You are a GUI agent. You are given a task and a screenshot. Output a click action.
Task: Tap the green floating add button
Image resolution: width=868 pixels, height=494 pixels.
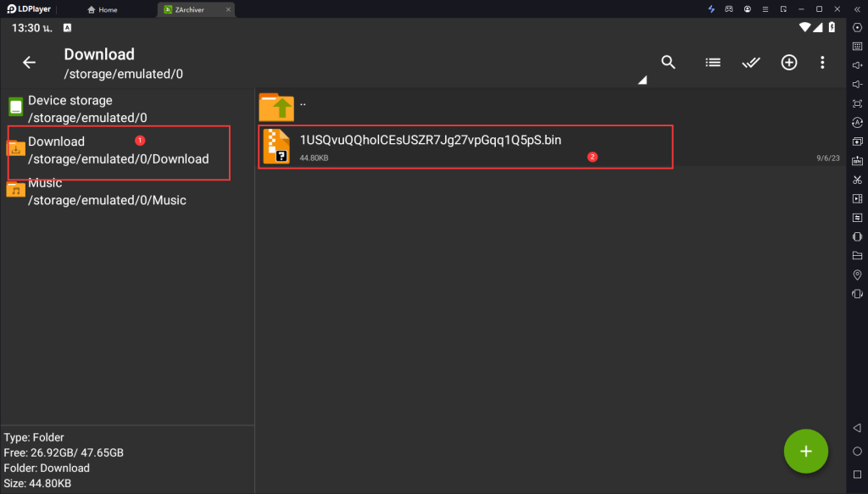(x=805, y=452)
